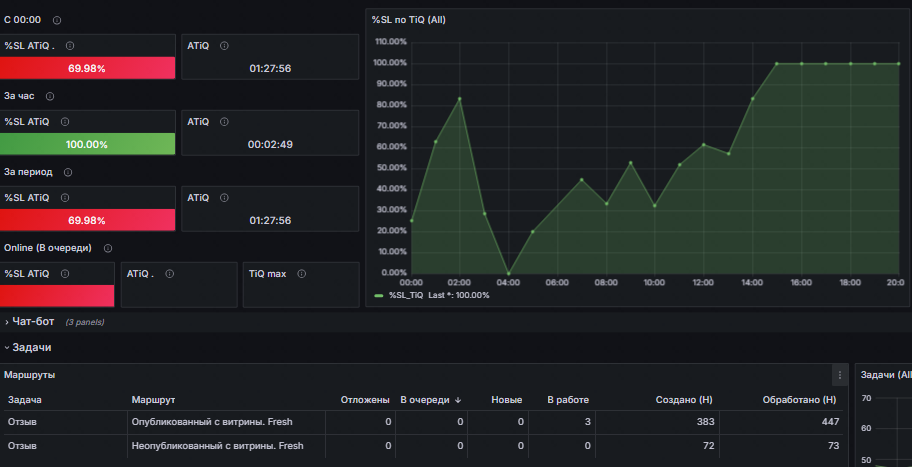Click the Маршруты panel title
912x467 pixels.
(30, 375)
